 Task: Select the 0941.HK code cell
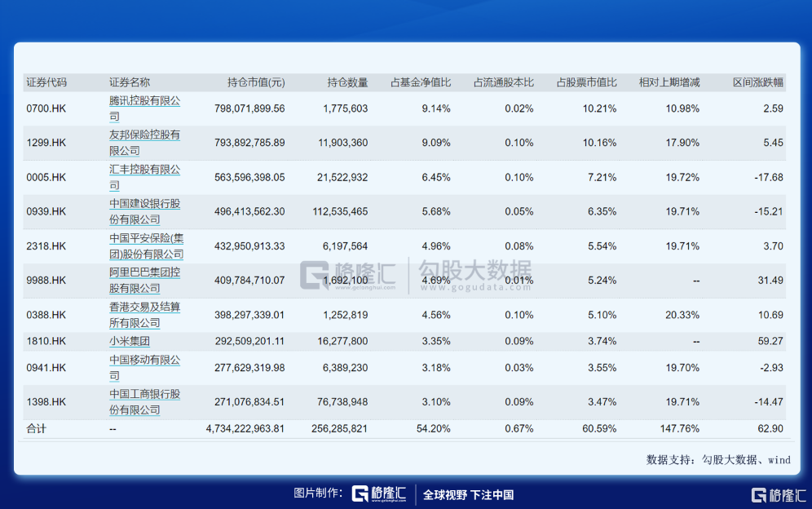pos(46,368)
